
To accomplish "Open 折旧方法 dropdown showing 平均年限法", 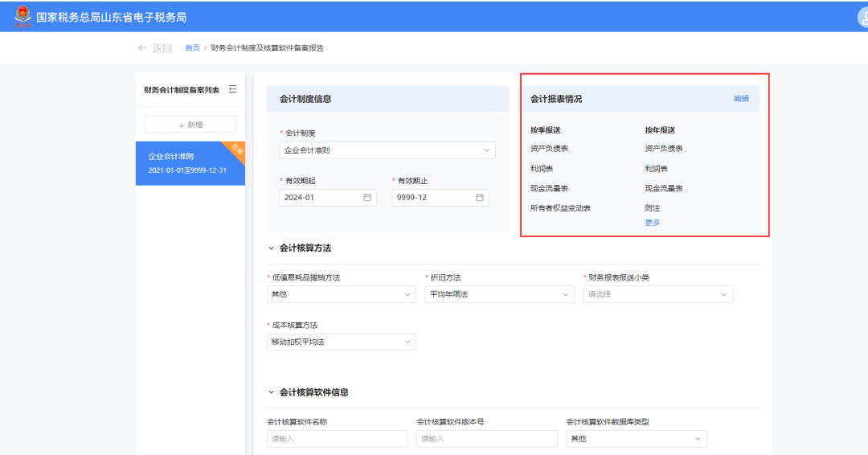I will tap(499, 294).
